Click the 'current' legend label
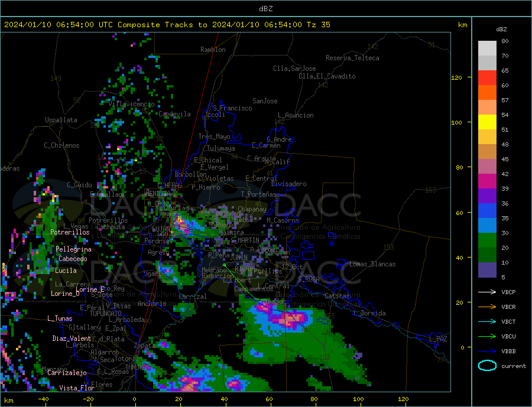 [x=514, y=366]
